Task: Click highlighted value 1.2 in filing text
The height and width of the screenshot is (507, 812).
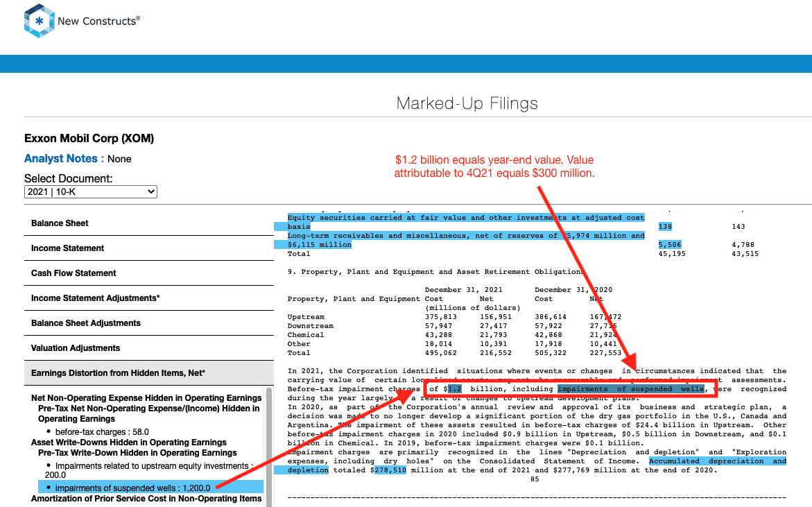Action: (455, 389)
